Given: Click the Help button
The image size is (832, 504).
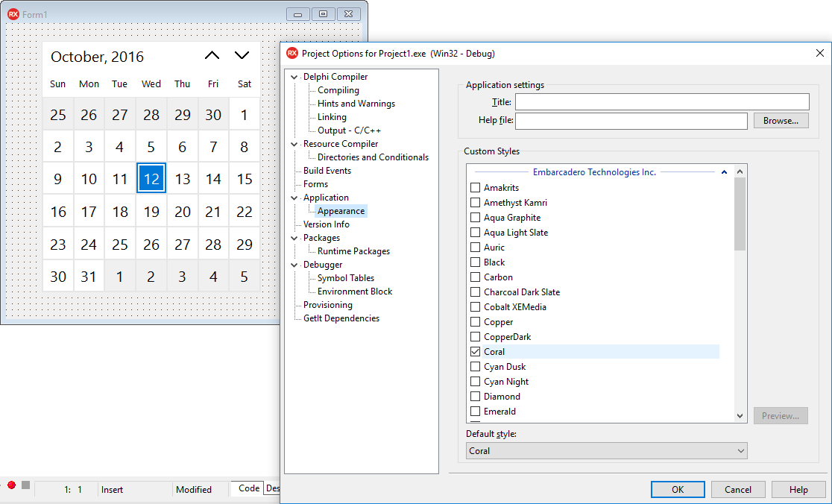Looking at the screenshot, I should 798,489.
